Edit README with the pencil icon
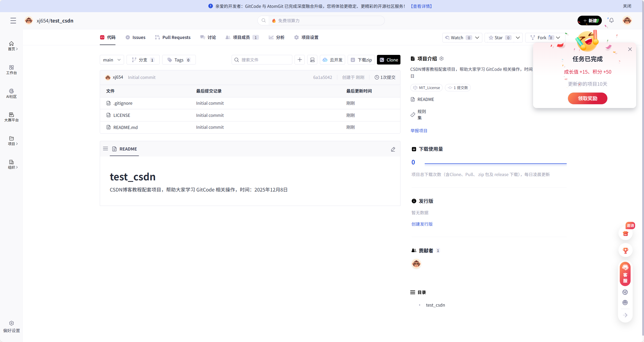This screenshot has width=644, height=342. pyautogui.click(x=393, y=149)
